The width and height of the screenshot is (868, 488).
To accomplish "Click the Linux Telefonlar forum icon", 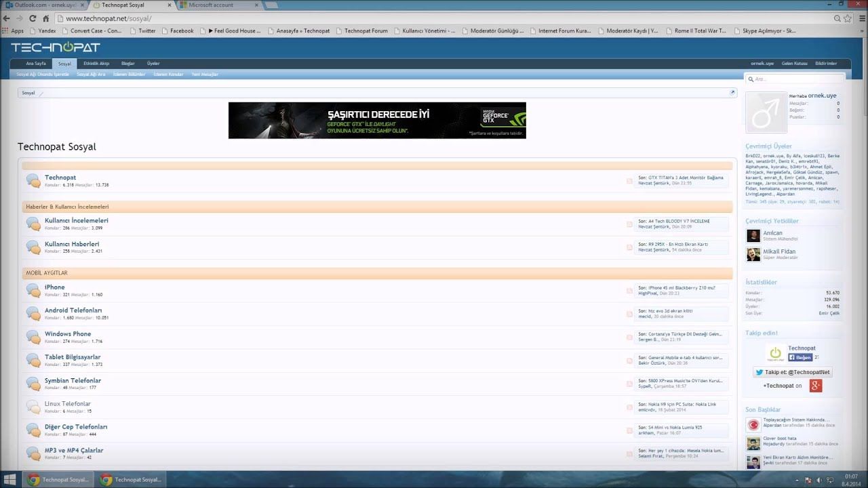I will click(x=33, y=407).
